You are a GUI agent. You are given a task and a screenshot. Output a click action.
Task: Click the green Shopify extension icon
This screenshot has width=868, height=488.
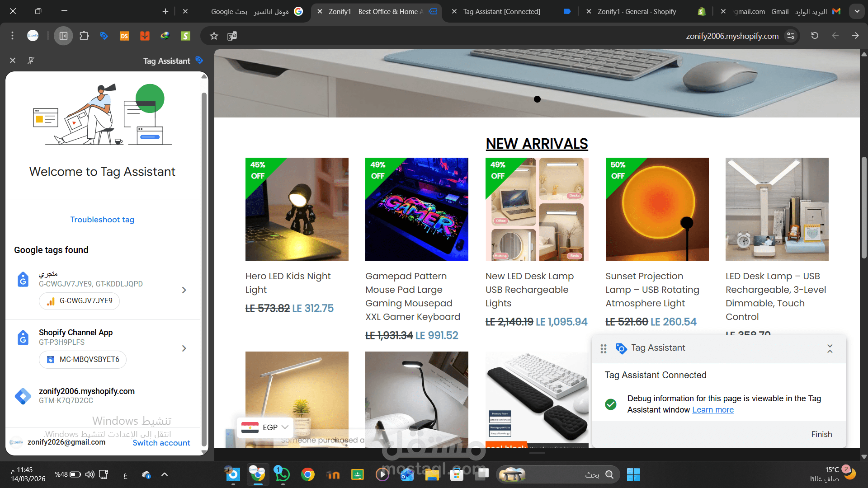(x=185, y=36)
